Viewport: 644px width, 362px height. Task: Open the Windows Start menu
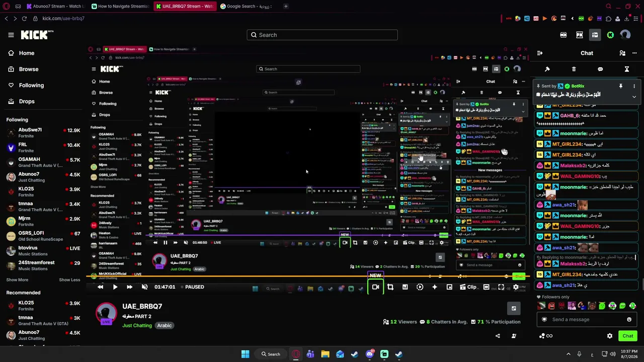coord(245,354)
